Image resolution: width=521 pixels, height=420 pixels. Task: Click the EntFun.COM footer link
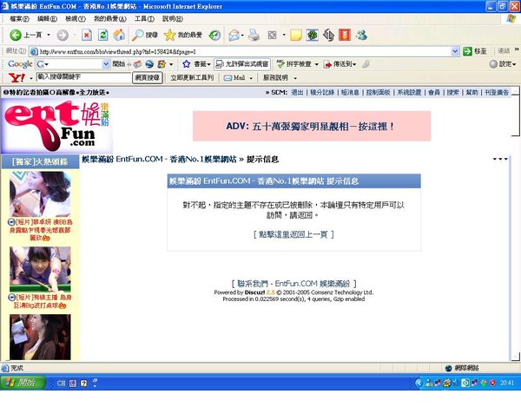(313, 284)
